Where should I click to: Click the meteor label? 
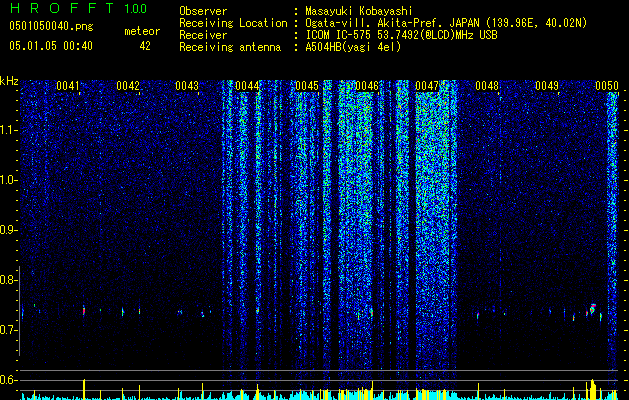point(142,31)
